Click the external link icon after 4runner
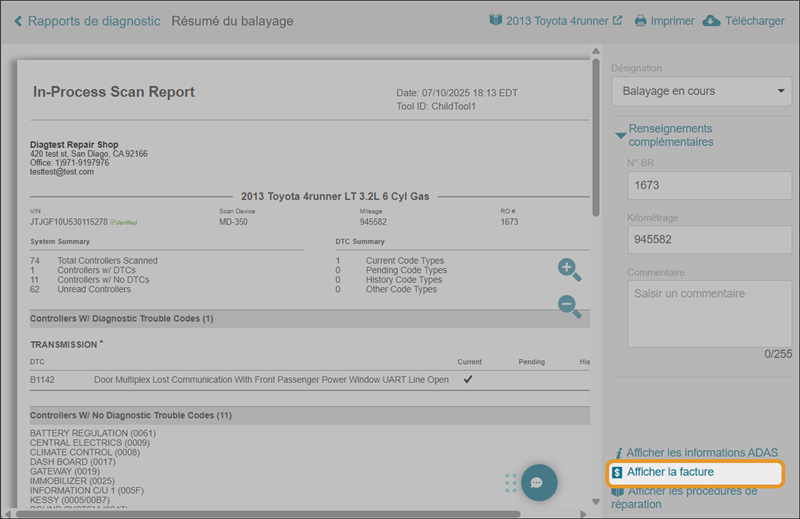This screenshot has width=800, height=519. coord(617,21)
